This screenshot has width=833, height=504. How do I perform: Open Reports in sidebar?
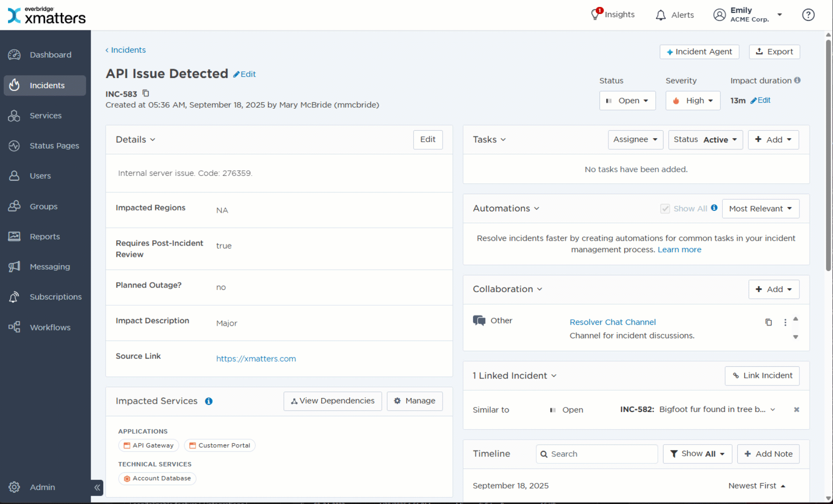[45, 237]
